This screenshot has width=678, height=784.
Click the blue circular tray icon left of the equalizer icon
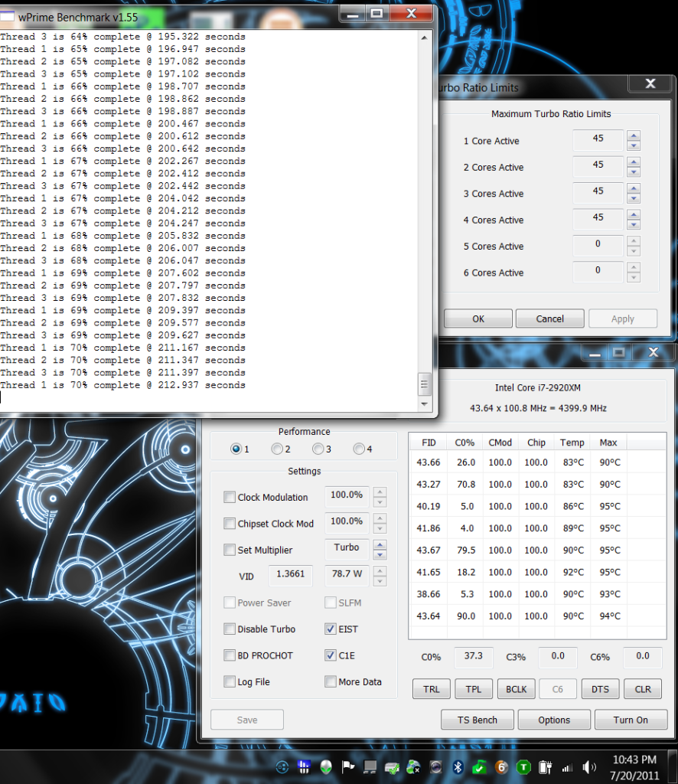coord(282,766)
